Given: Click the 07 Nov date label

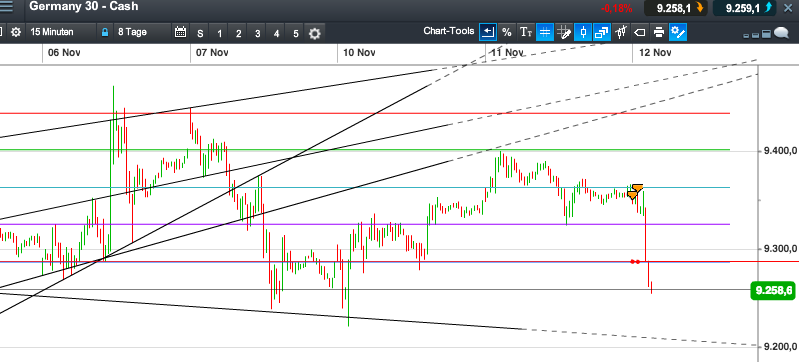Looking at the screenshot, I should (x=211, y=53).
